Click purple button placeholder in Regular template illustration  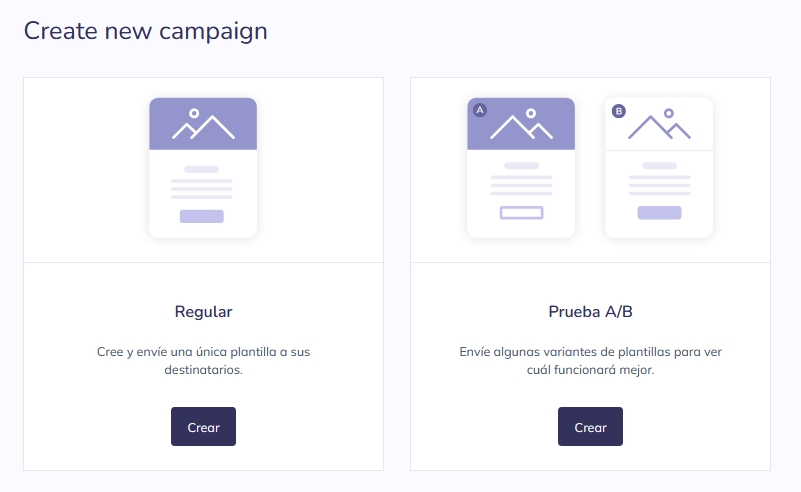202,216
